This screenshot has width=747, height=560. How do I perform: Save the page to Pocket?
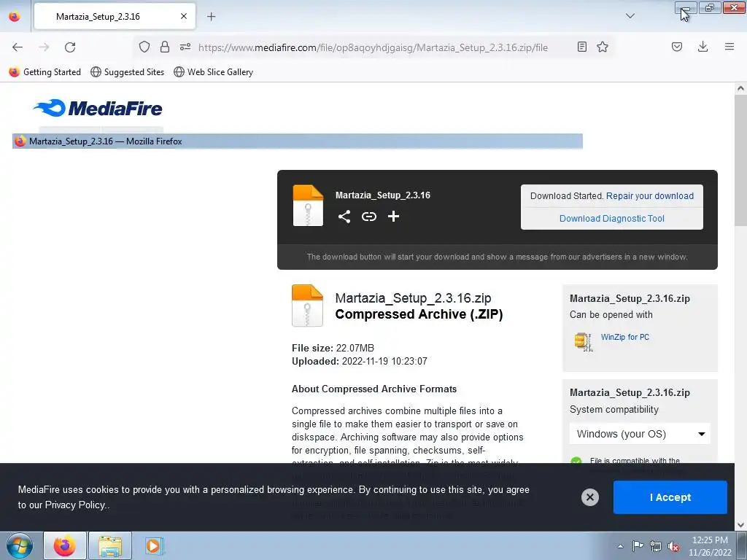point(676,47)
